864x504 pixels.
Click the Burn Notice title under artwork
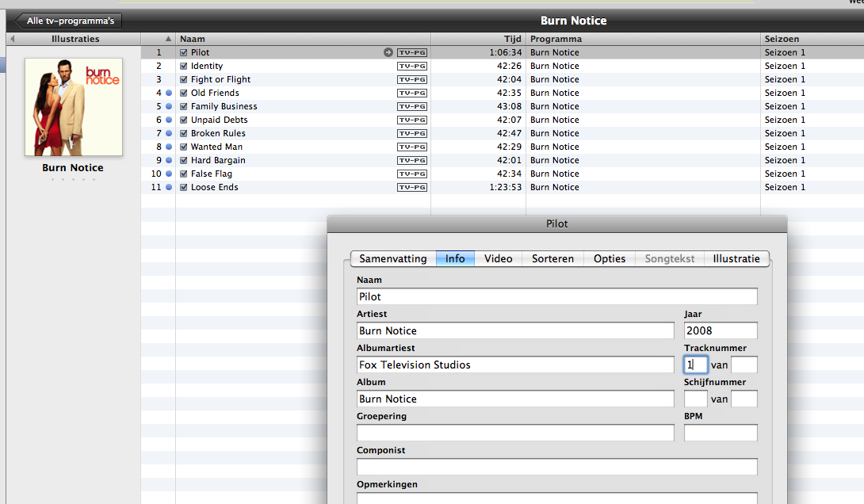[x=73, y=168]
